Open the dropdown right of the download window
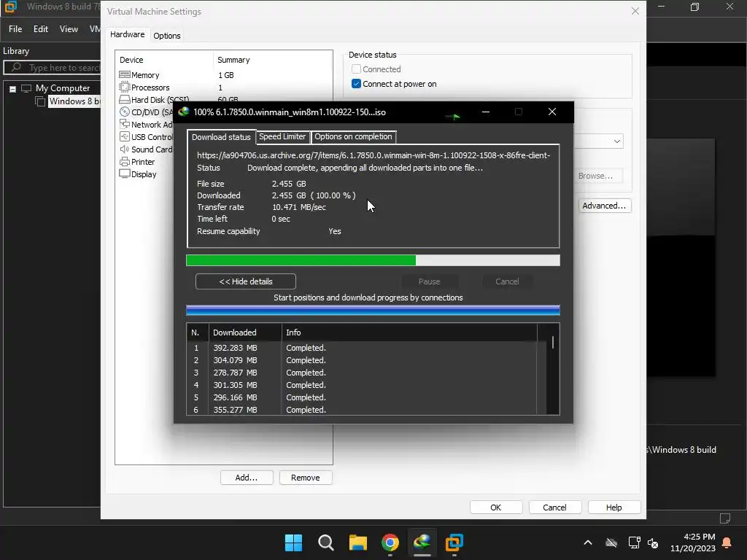Viewport: 747px width, 560px height. click(x=617, y=141)
